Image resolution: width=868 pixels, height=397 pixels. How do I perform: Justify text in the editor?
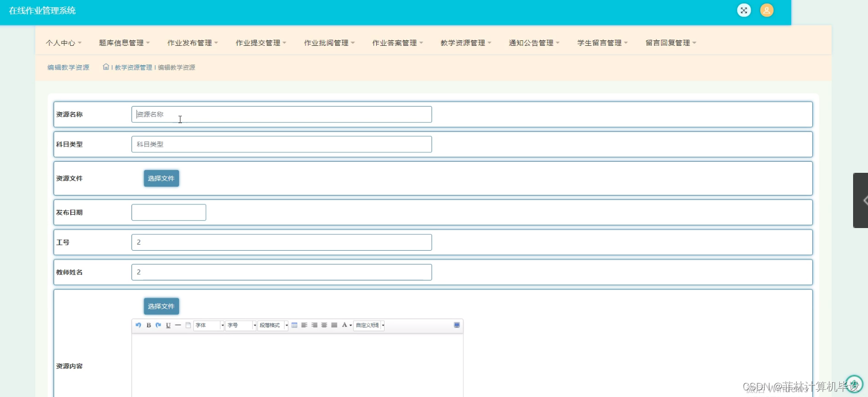point(334,325)
